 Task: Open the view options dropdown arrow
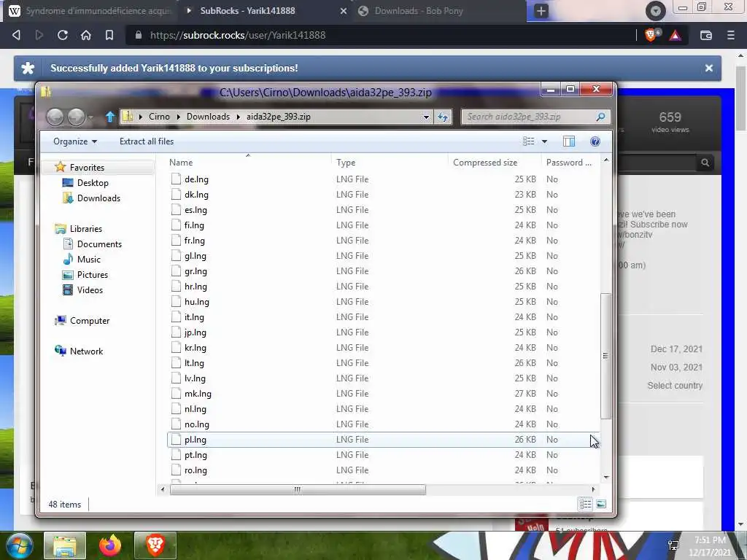pos(544,141)
